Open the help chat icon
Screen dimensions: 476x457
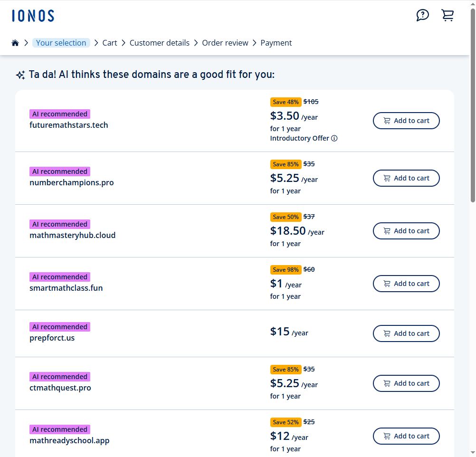pos(422,15)
